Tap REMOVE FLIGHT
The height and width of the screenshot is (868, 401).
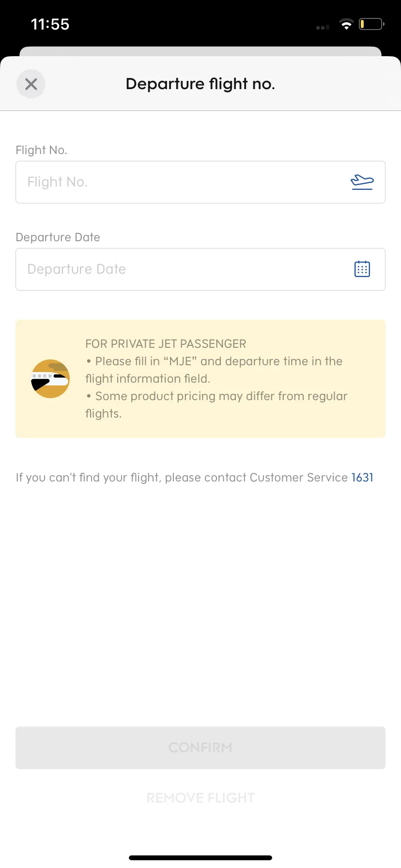(200, 798)
